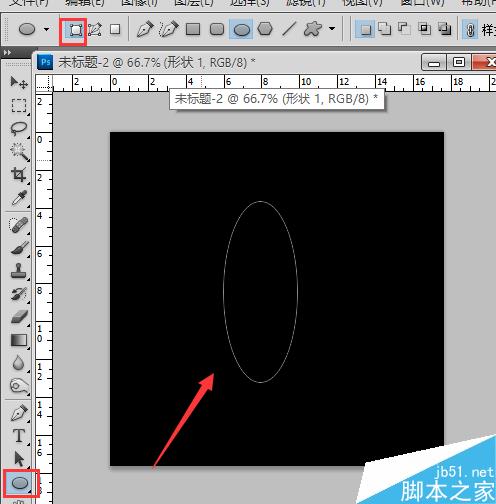Open the geometry options dropdown arrow
This screenshot has height=504, width=496.
[x=332, y=29]
